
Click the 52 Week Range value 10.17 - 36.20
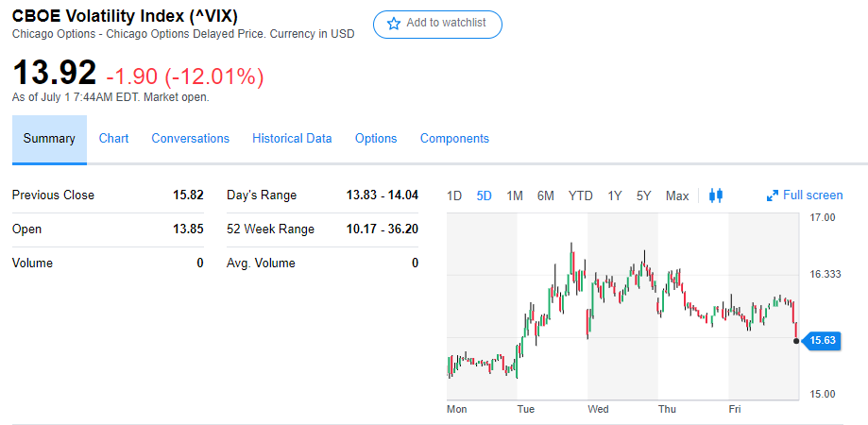click(x=383, y=229)
